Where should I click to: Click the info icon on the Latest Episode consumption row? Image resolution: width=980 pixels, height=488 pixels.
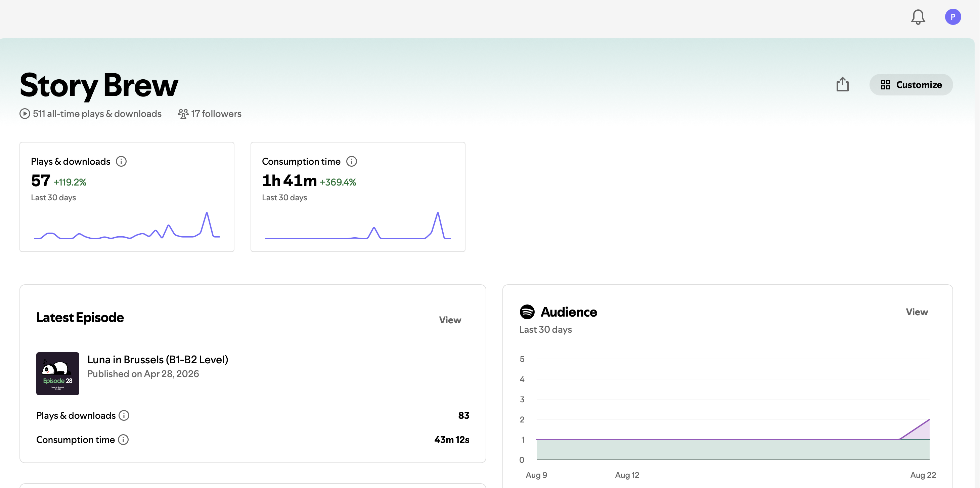[x=123, y=440]
